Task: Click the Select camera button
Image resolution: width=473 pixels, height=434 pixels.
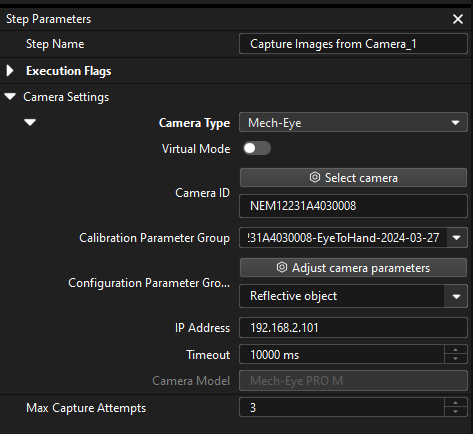Action: point(353,178)
